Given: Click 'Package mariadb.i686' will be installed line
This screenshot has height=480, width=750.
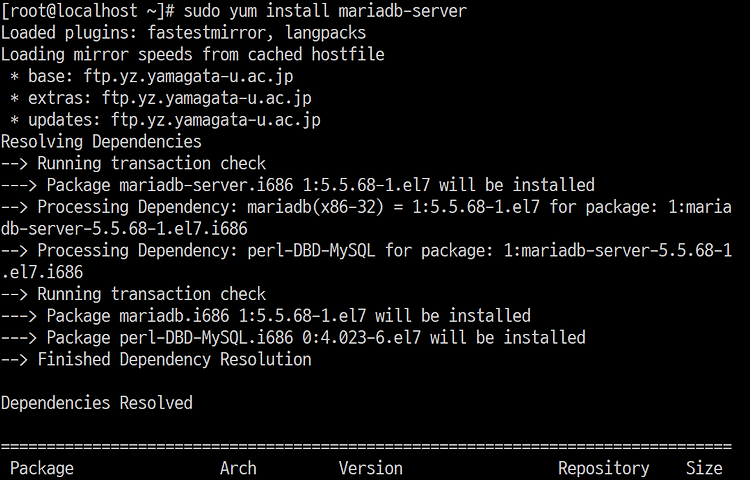Looking at the screenshot, I should tap(266, 316).
